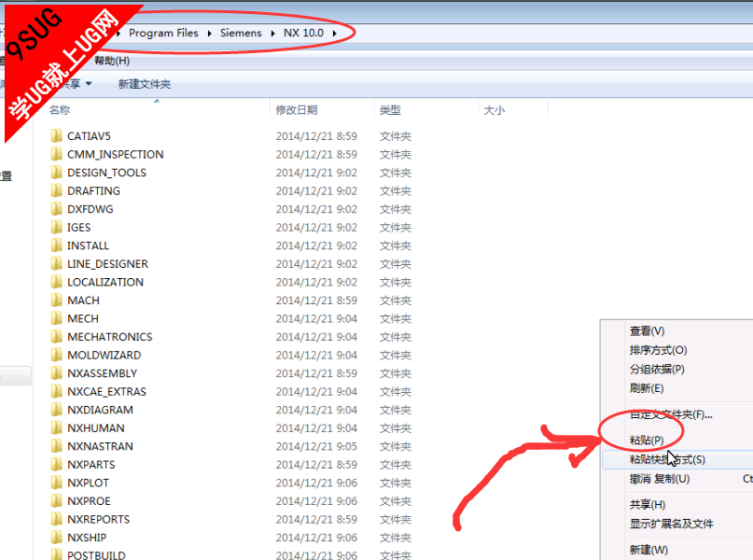Select the DRAFTING folder icon
This screenshot has height=560, width=753.
pos(56,190)
